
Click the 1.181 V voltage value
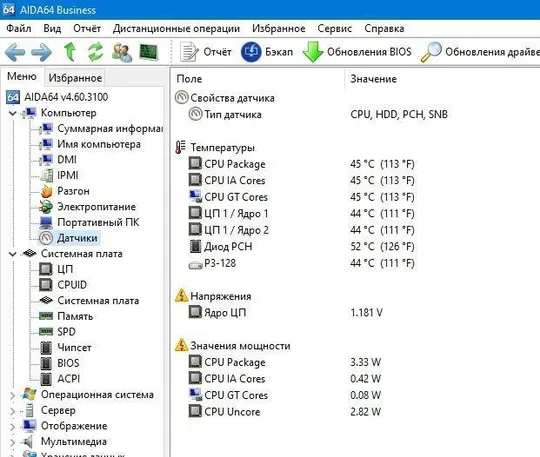coord(366,313)
